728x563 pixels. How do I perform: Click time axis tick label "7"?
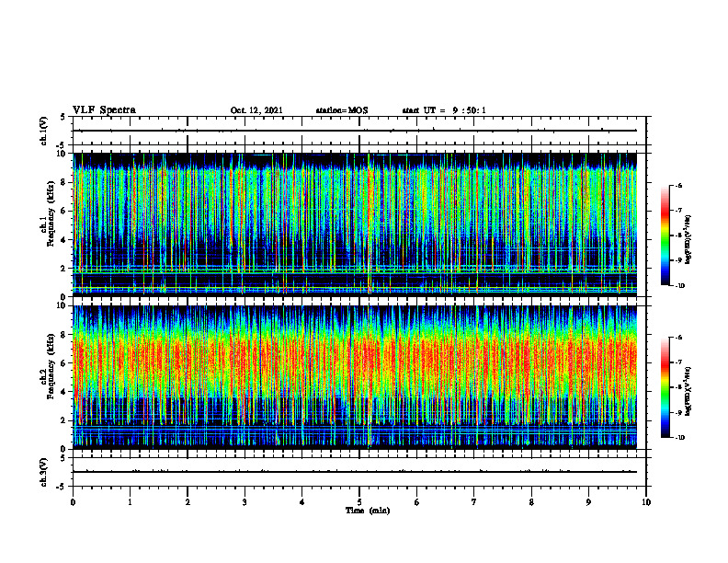(474, 502)
